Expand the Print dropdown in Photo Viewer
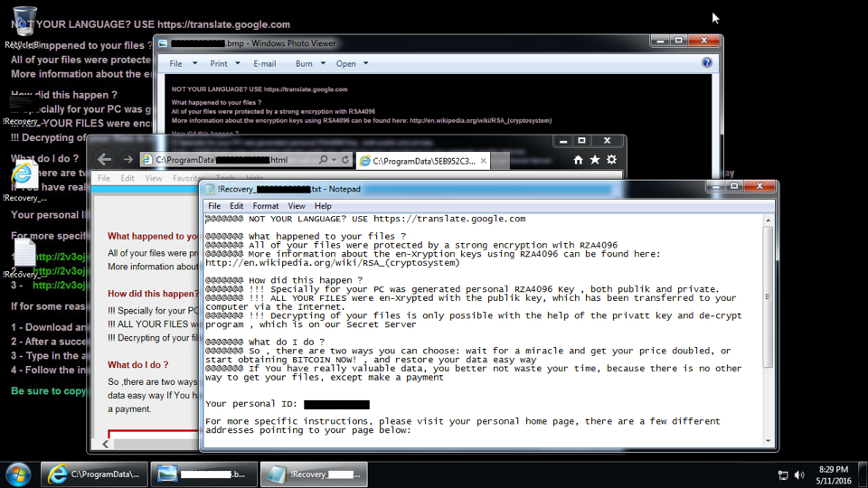 tap(224, 64)
